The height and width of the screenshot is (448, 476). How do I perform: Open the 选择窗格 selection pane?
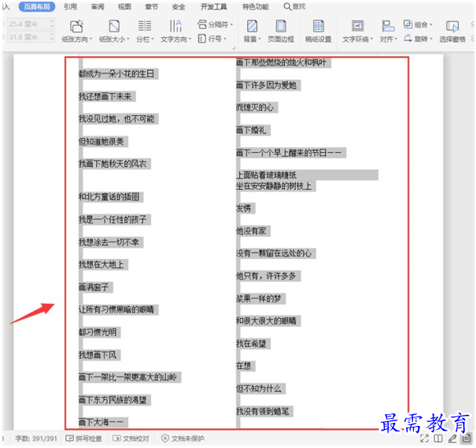coord(452,31)
